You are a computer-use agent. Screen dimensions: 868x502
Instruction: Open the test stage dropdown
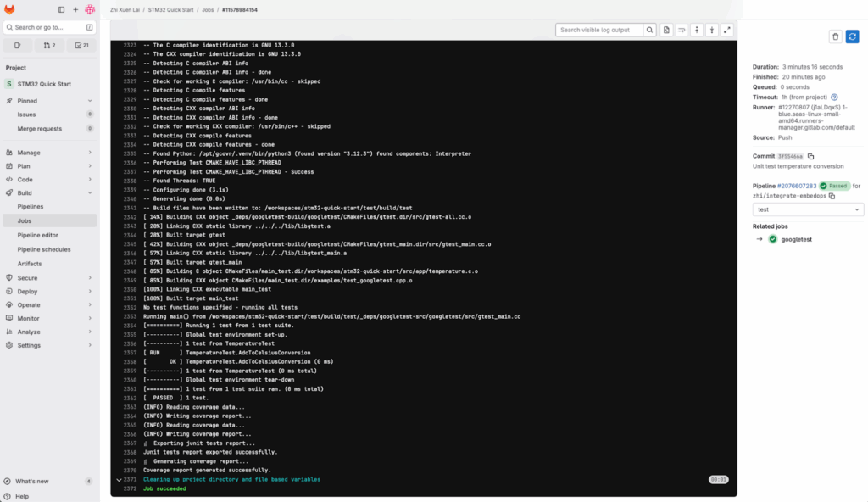pos(808,209)
